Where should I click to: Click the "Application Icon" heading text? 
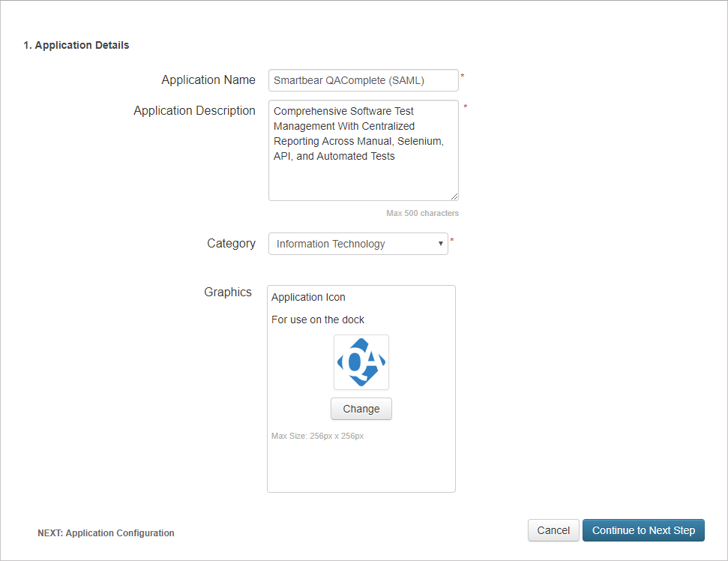click(308, 297)
